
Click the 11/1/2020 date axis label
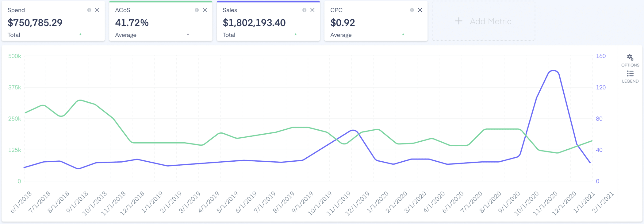click(x=545, y=203)
